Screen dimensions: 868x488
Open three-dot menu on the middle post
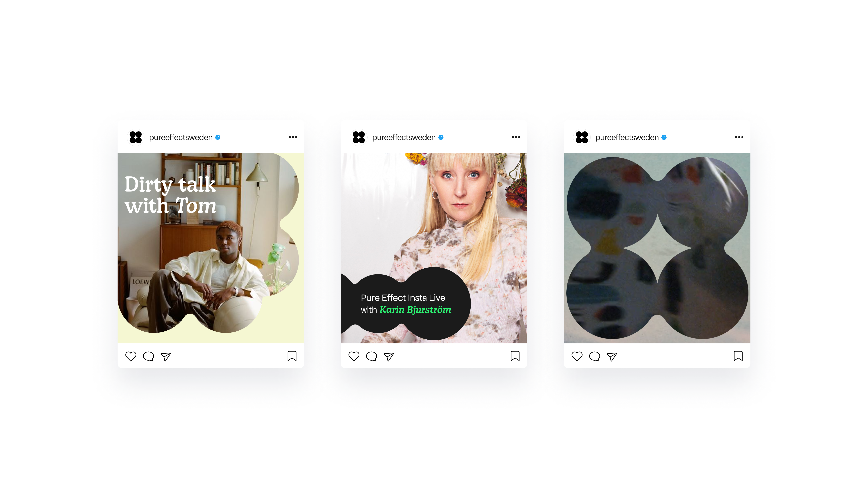coord(516,137)
